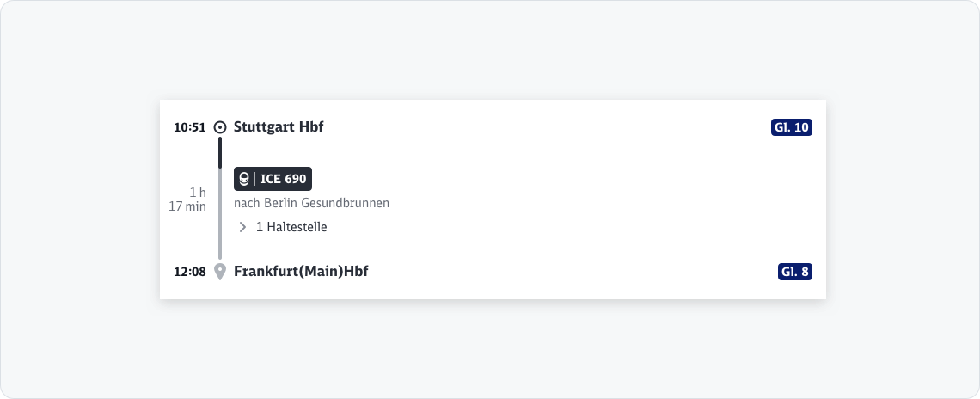Image resolution: width=980 pixels, height=399 pixels.
Task: Open the '1 Haltestelle' stops list
Action: (x=291, y=227)
